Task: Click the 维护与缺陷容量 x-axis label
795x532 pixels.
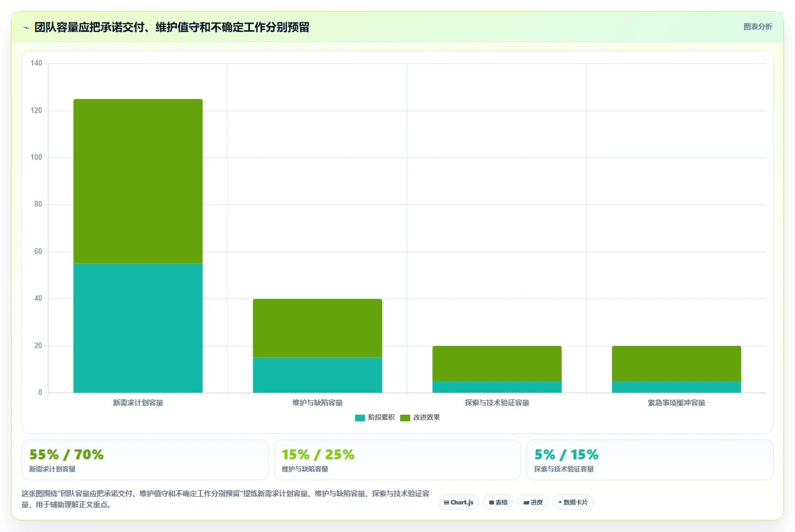Action: [x=317, y=403]
